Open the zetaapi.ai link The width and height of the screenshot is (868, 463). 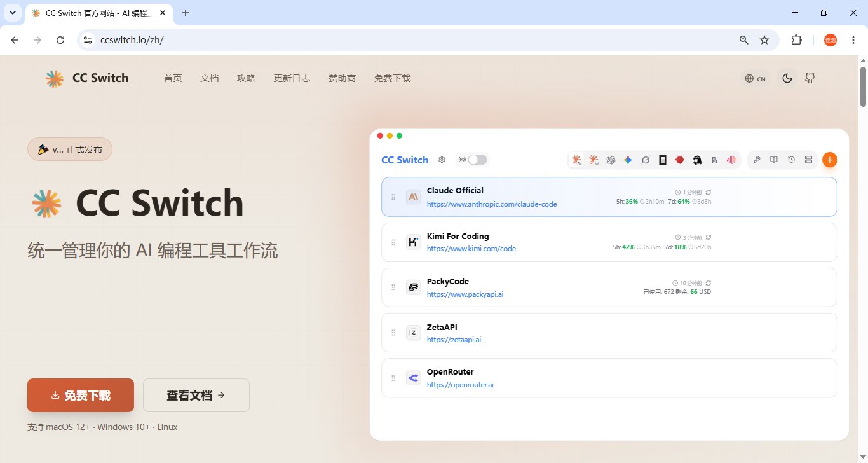pos(454,340)
